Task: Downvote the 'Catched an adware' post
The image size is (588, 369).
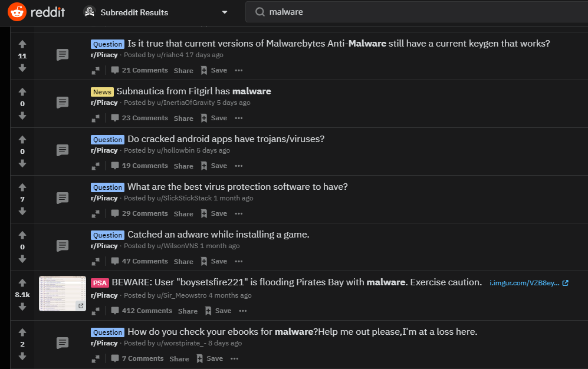Action: pyautogui.click(x=22, y=259)
